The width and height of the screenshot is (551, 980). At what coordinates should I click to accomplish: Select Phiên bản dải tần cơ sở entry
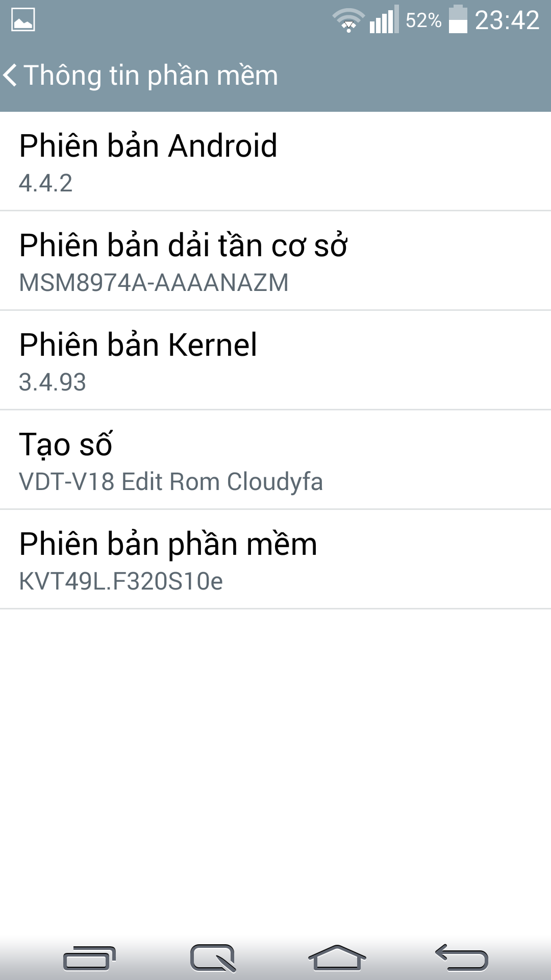coord(275,260)
